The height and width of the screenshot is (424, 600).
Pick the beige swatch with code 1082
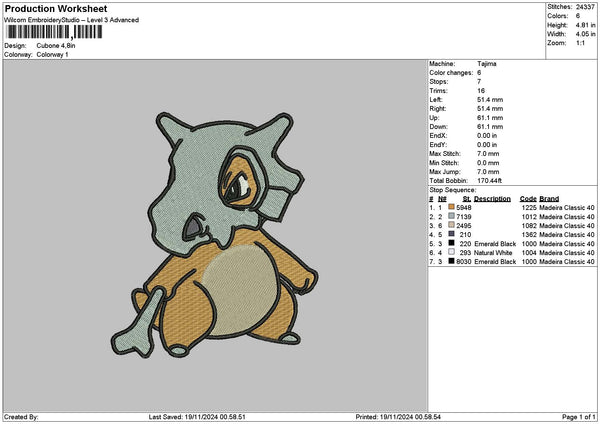point(453,225)
